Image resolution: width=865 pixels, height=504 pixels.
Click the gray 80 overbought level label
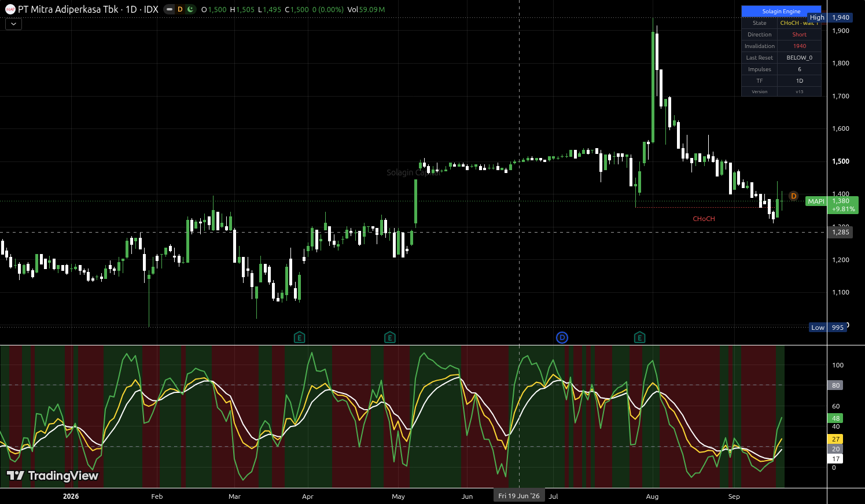coord(835,385)
